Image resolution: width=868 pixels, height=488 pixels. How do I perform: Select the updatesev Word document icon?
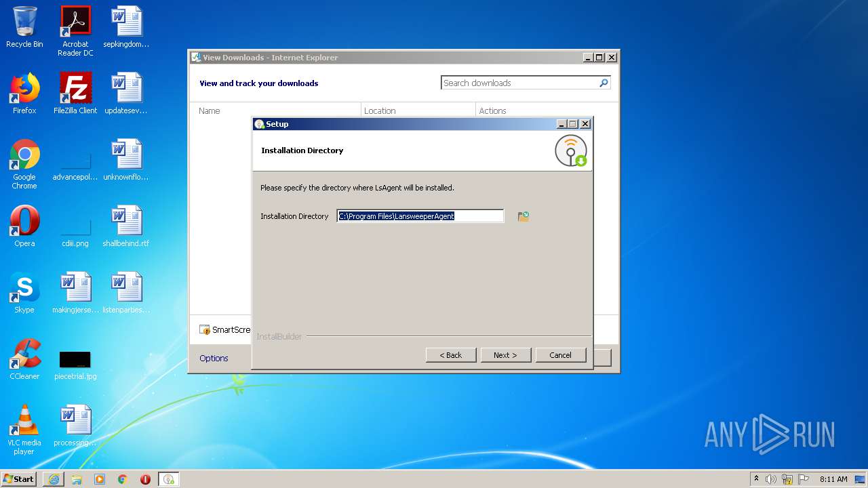tap(126, 94)
